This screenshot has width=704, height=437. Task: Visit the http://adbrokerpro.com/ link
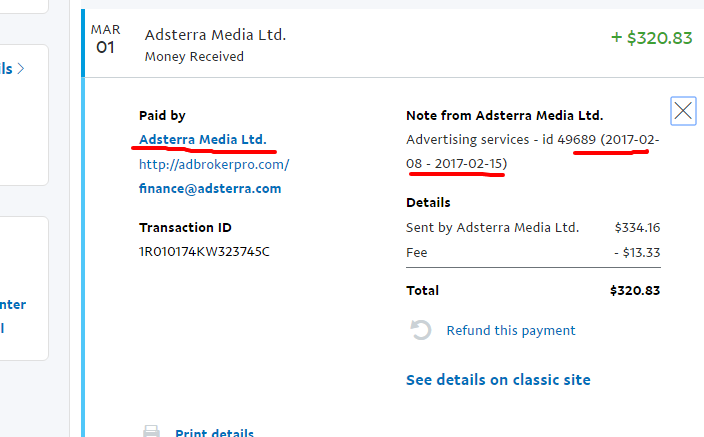pyautogui.click(x=214, y=164)
